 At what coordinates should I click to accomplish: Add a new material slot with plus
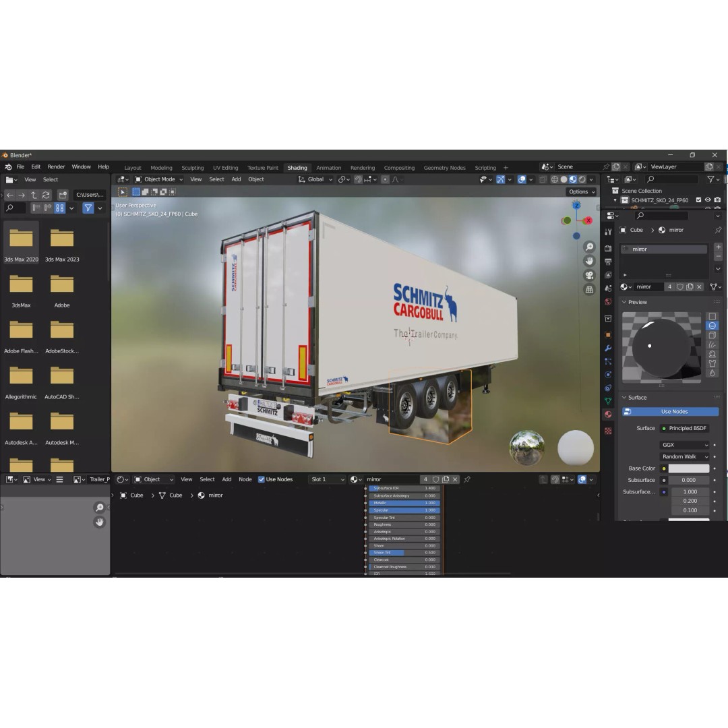pos(719,247)
